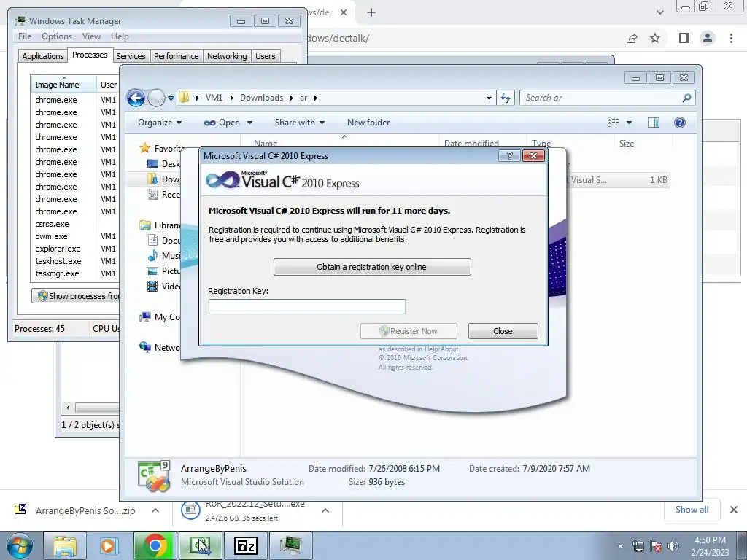Select VM1 in the address breadcrumb

pyautogui.click(x=214, y=98)
